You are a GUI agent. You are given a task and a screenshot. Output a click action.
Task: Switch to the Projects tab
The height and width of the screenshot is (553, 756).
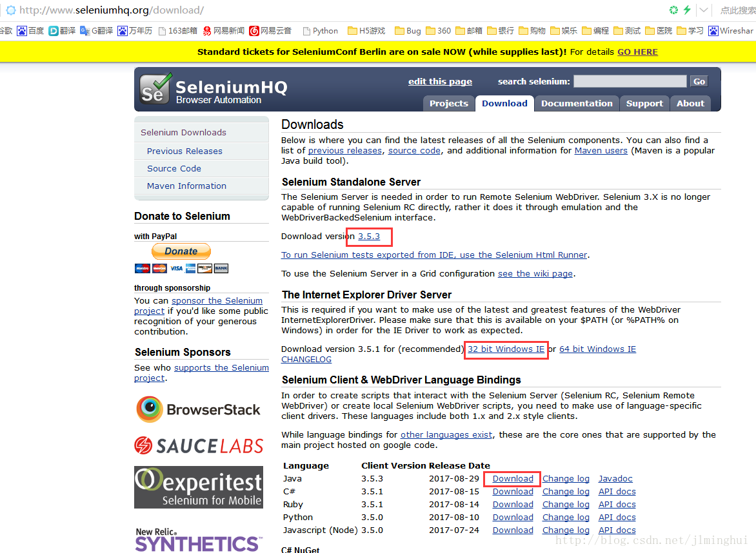449,103
